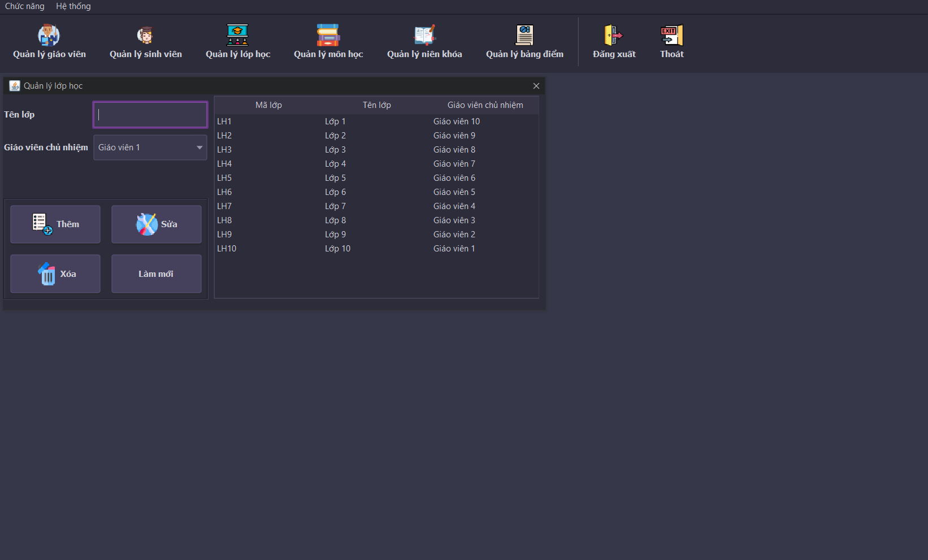Click the Giáo viên 3 table cell
The width and height of the screenshot is (928, 560).
coord(485,220)
